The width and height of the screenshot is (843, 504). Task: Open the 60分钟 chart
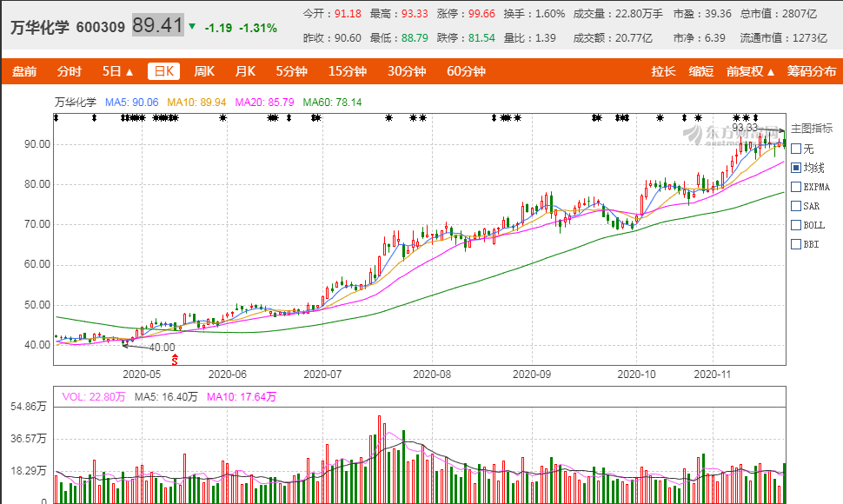[x=466, y=71]
